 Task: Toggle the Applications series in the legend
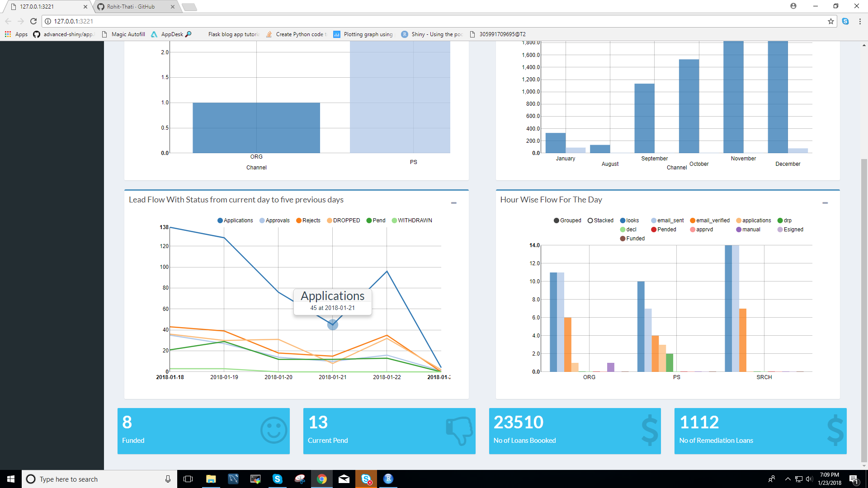tap(235, 220)
